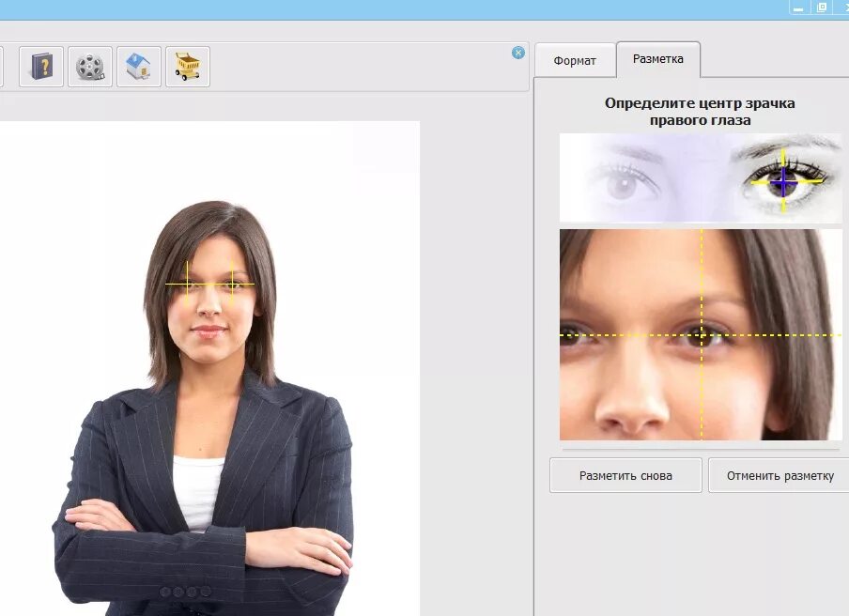Minimize the application window
This screenshot has height=616, width=849.
pos(797,8)
